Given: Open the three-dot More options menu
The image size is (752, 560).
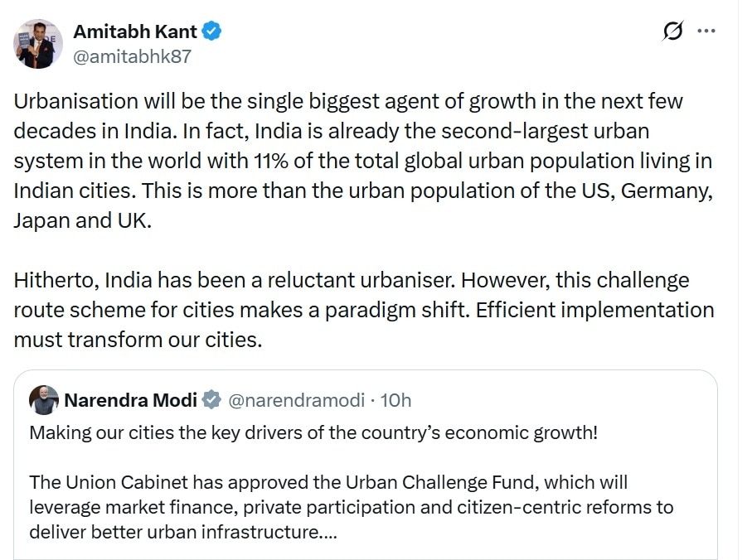Looking at the screenshot, I should [x=706, y=31].
